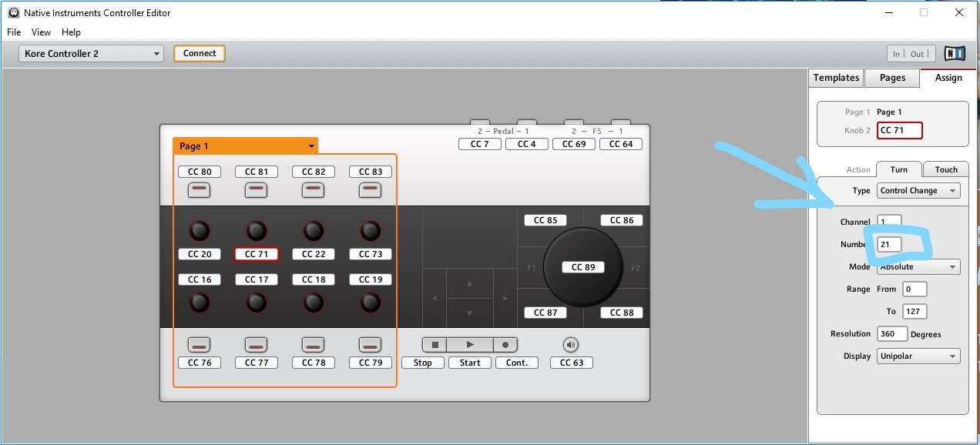The width and height of the screenshot is (980, 445).
Task: Open the Kore Controller 2 device dropdown
Action: click(x=91, y=54)
